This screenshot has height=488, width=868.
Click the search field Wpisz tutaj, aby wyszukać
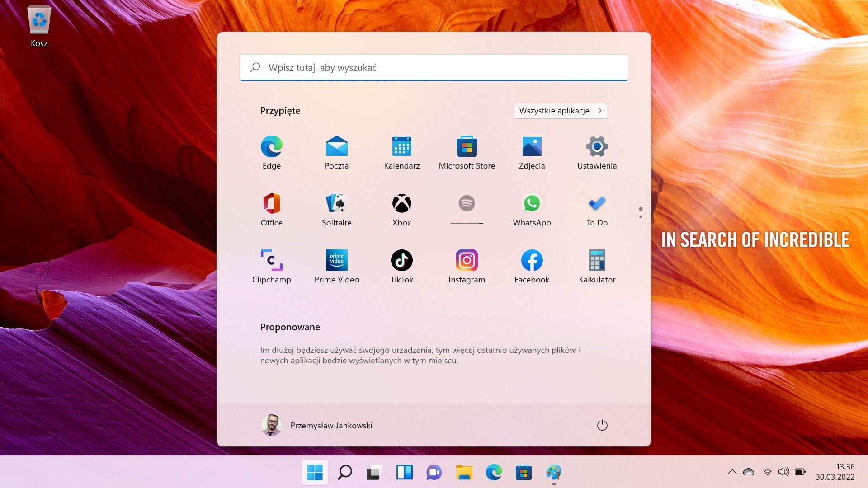tap(434, 67)
